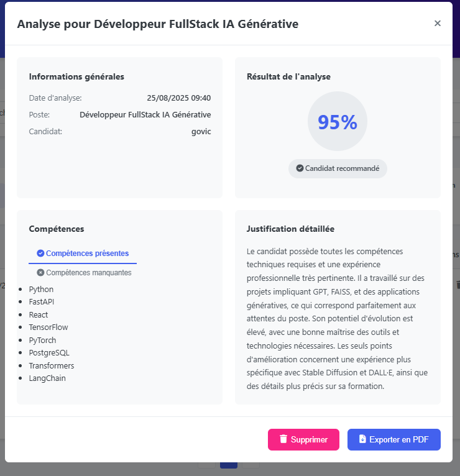Click the trash icon inside Supprimer button
Screen dimensions: 460x476
tap(283, 439)
